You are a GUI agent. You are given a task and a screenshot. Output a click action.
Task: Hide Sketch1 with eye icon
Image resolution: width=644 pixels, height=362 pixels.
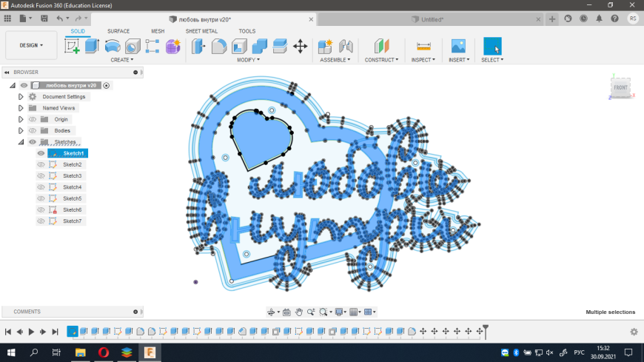coord(41,153)
